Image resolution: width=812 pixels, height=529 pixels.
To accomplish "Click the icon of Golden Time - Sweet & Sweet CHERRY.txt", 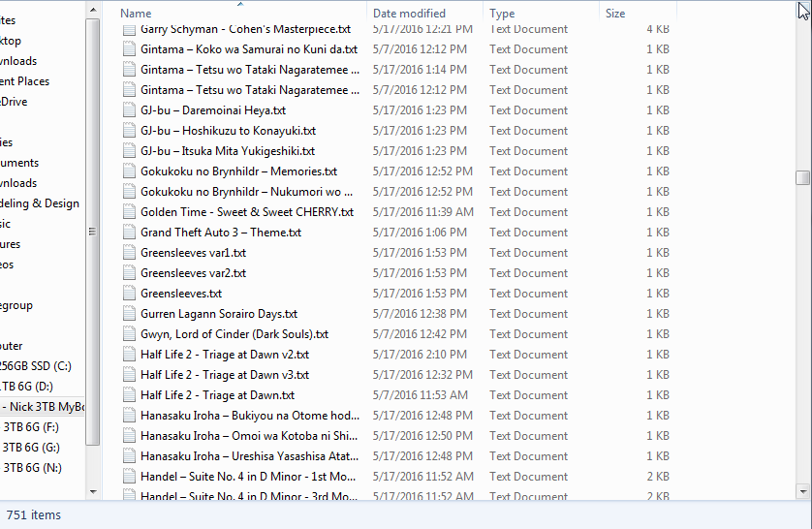I will coord(129,212).
